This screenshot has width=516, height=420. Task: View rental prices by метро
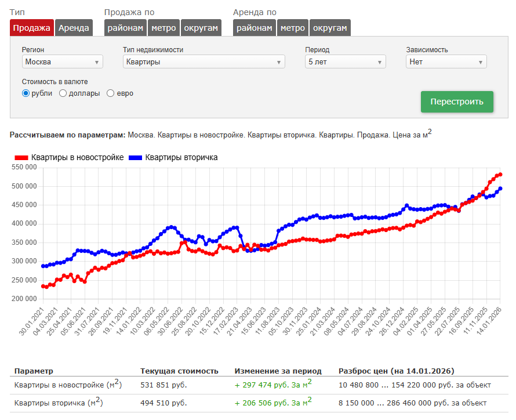tap(292, 27)
